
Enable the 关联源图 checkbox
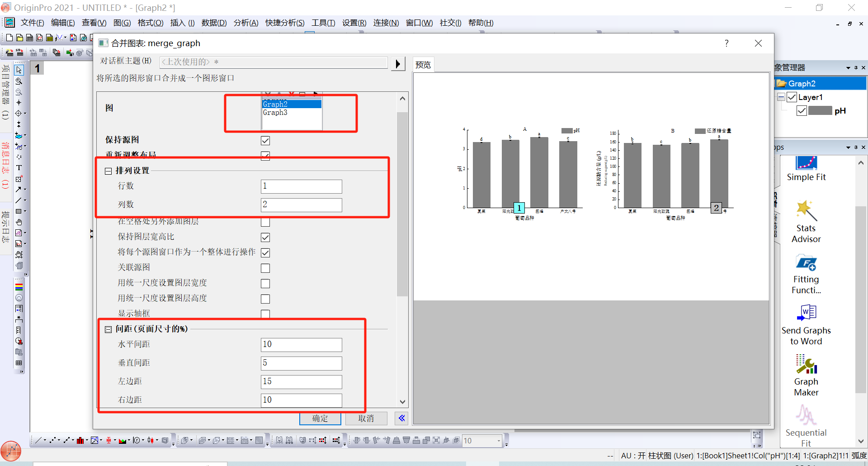265,268
